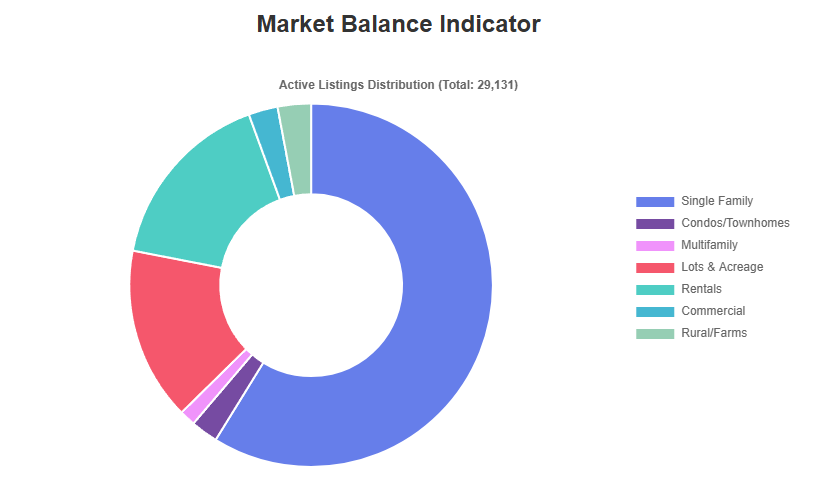The height and width of the screenshot is (482, 814).
Task: Click the red Lots & Acreage legend swatch
Action: tap(655, 267)
